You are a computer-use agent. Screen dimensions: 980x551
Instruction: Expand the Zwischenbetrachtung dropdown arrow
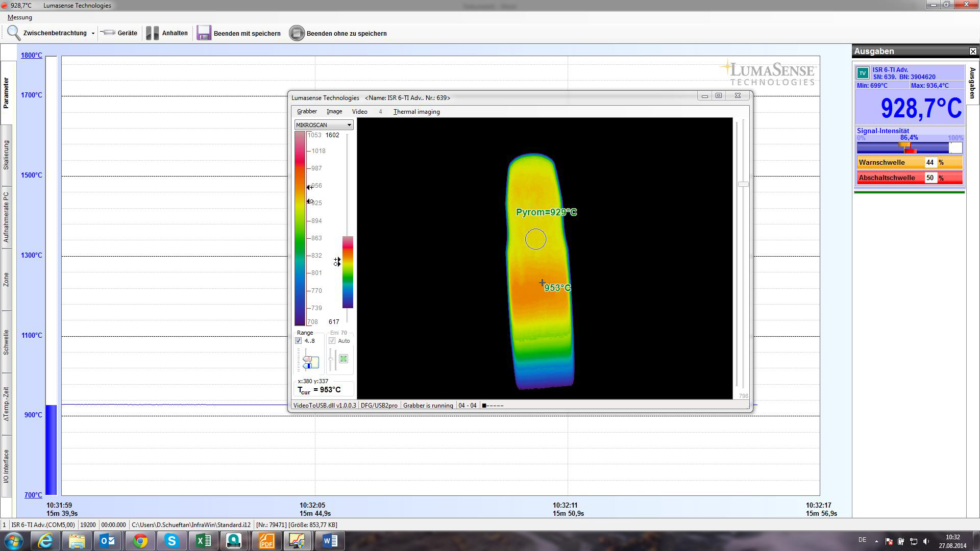[x=93, y=34]
